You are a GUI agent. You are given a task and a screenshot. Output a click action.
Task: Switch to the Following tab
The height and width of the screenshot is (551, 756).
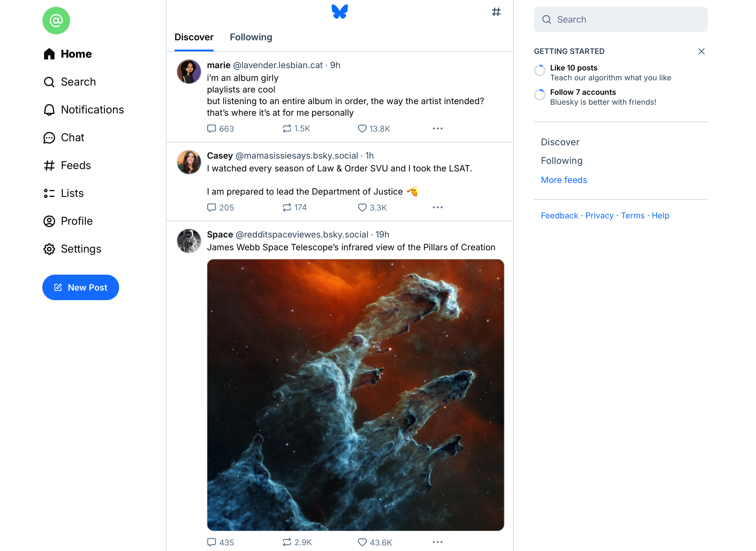(251, 37)
